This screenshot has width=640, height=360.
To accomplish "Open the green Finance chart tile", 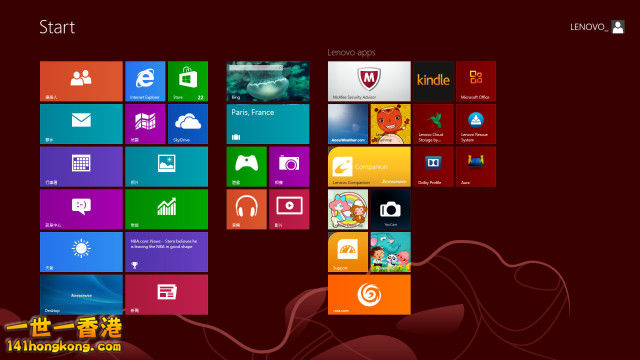I will coord(167,209).
